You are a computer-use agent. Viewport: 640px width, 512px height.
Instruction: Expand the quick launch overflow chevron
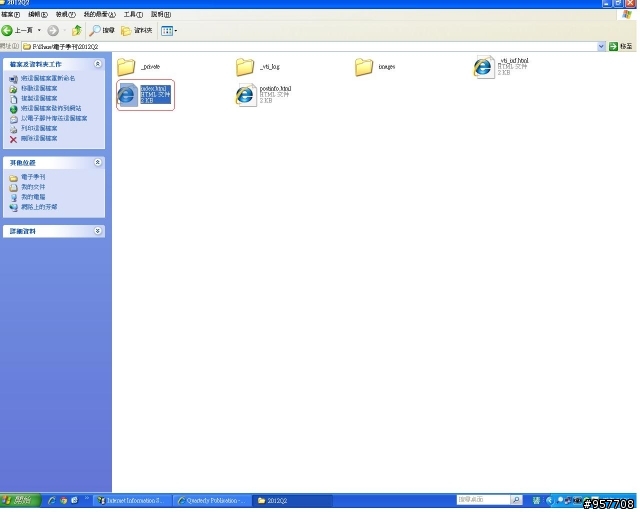pos(87,498)
